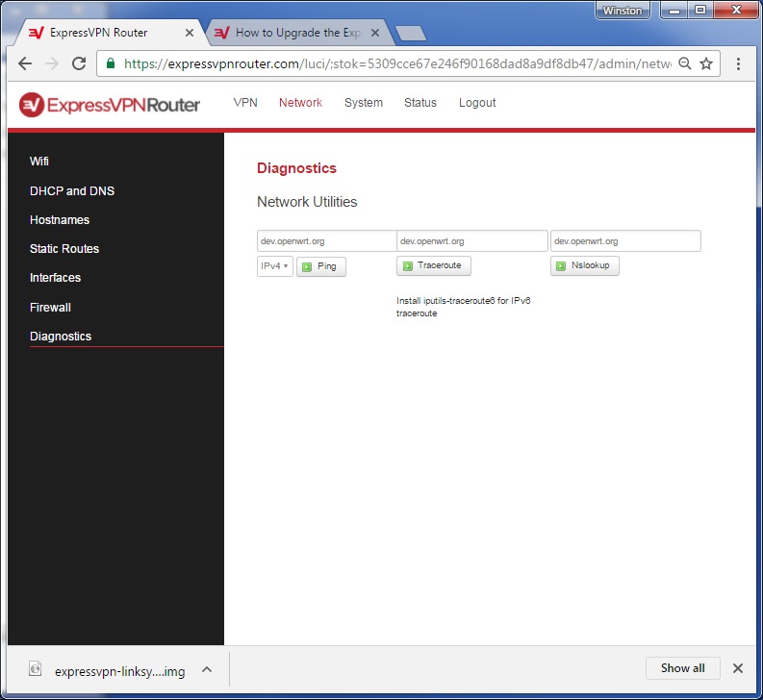The height and width of the screenshot is (700, 763).
Task: Close the downloads bar with the X
Action: click(738, 668)
